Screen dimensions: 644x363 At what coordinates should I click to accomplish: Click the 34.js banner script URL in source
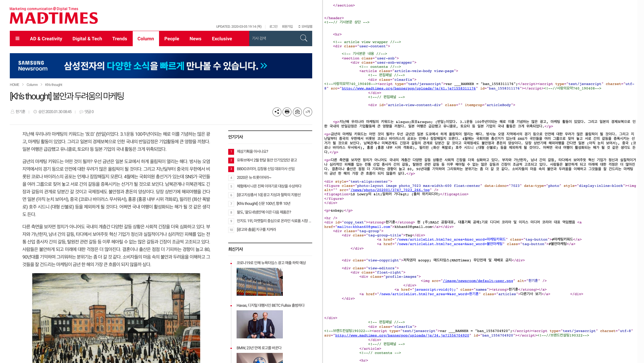click(x=402, y=336)
